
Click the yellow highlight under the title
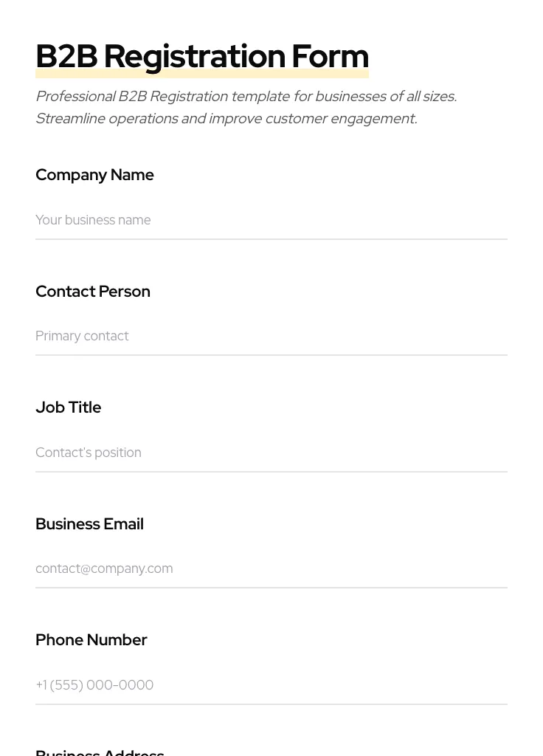point(201,75)
